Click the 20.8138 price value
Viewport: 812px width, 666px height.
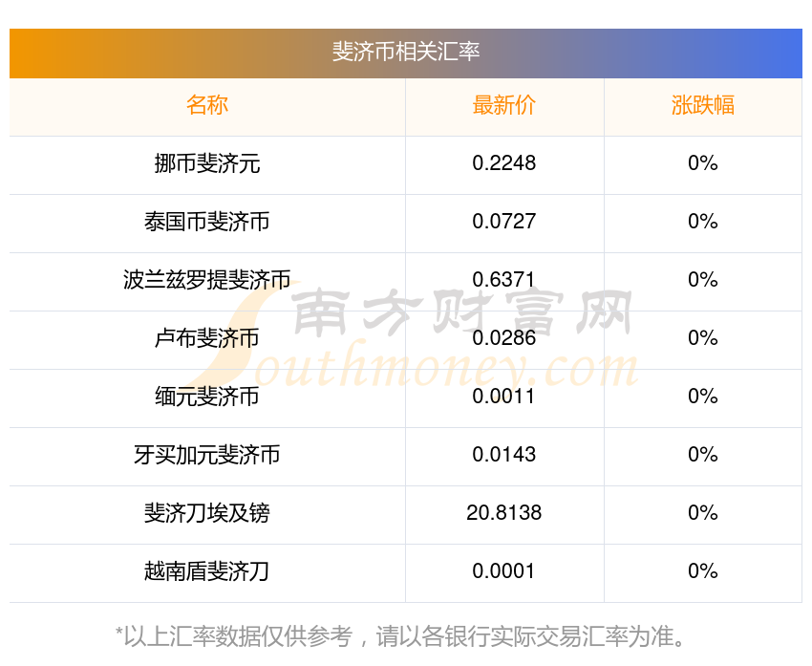[504, 513]
